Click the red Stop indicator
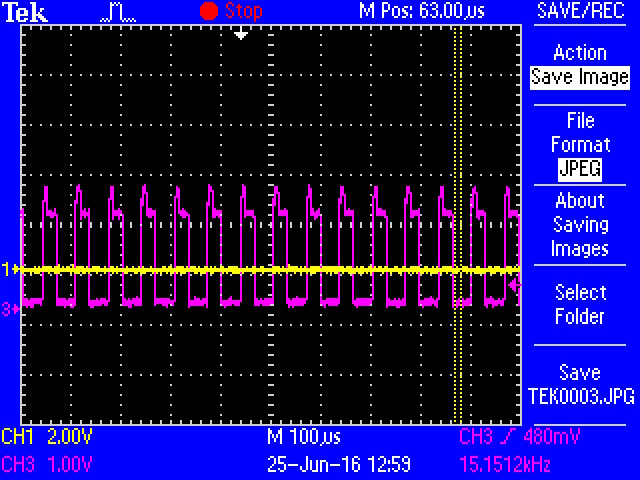 coord(231,11)
